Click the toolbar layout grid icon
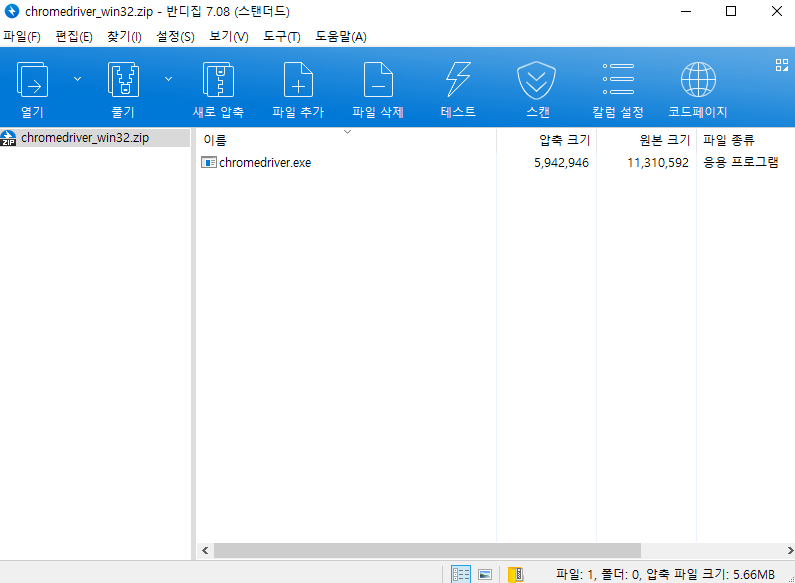Image resolution: width=795 pixels, height=583 pixels. (782, 65)
